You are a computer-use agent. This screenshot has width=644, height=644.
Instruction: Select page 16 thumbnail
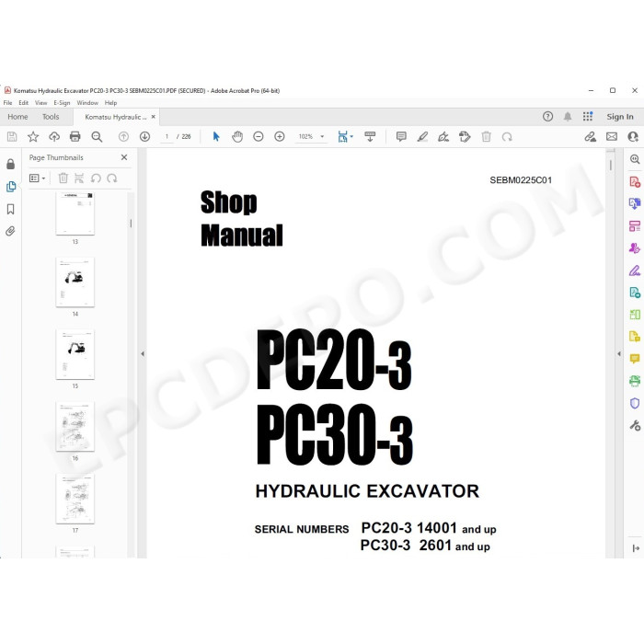(75, 427)
